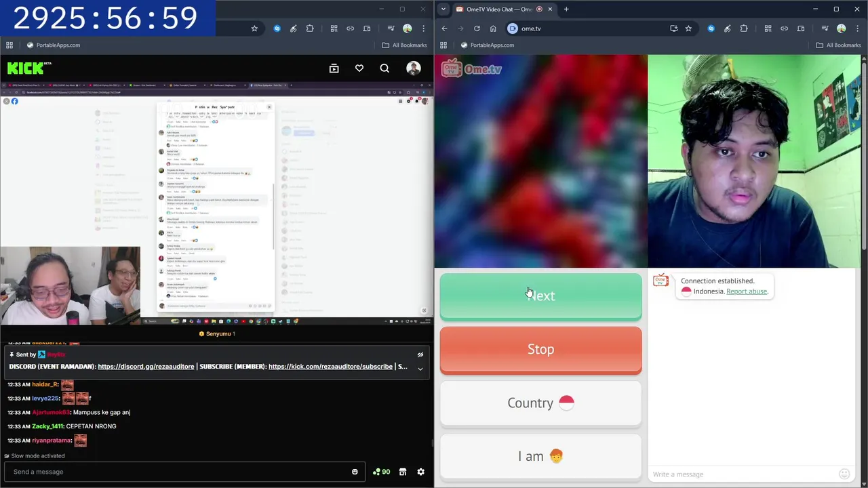Click the install app icon in the ome.tv address bar
The height and width of the screenshot is (488, 868).
[x=673, y=28]
